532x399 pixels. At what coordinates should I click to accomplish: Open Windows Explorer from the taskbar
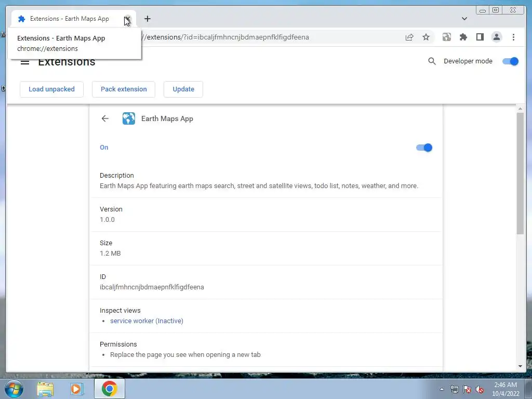pos(45,389)
